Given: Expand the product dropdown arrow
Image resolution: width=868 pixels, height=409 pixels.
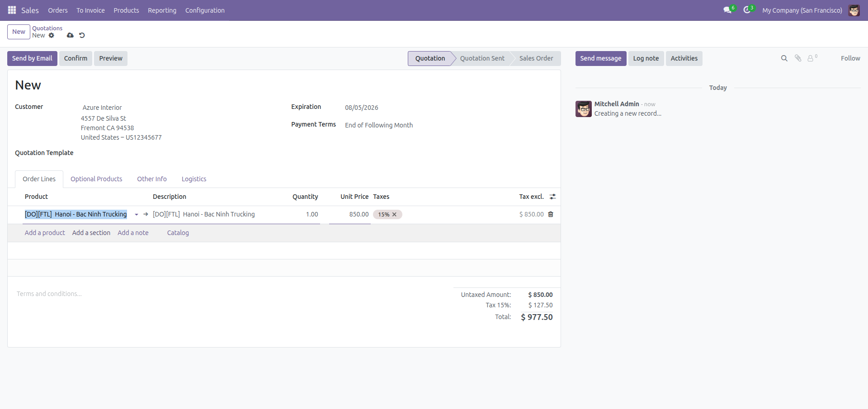Looking at the screenshot, I should (137, 215).
